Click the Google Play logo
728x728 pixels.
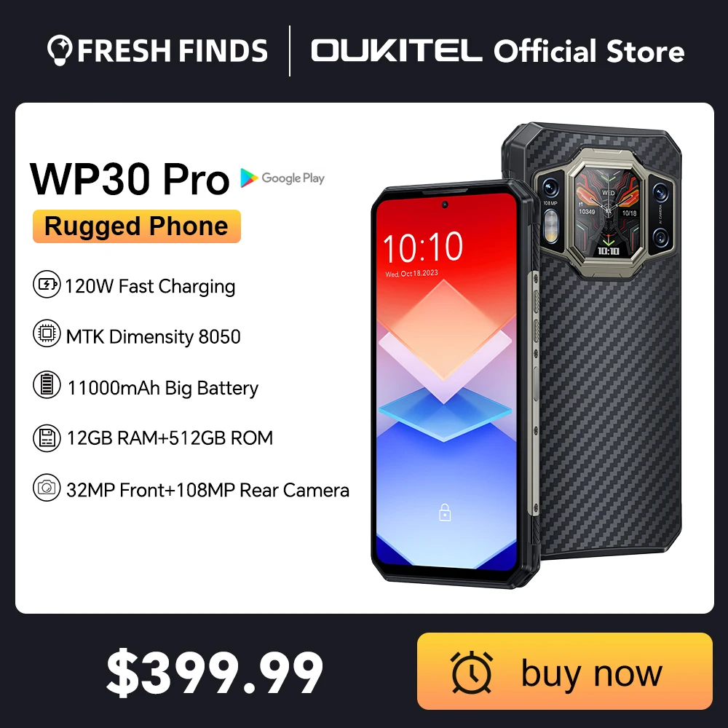(282, 178)
